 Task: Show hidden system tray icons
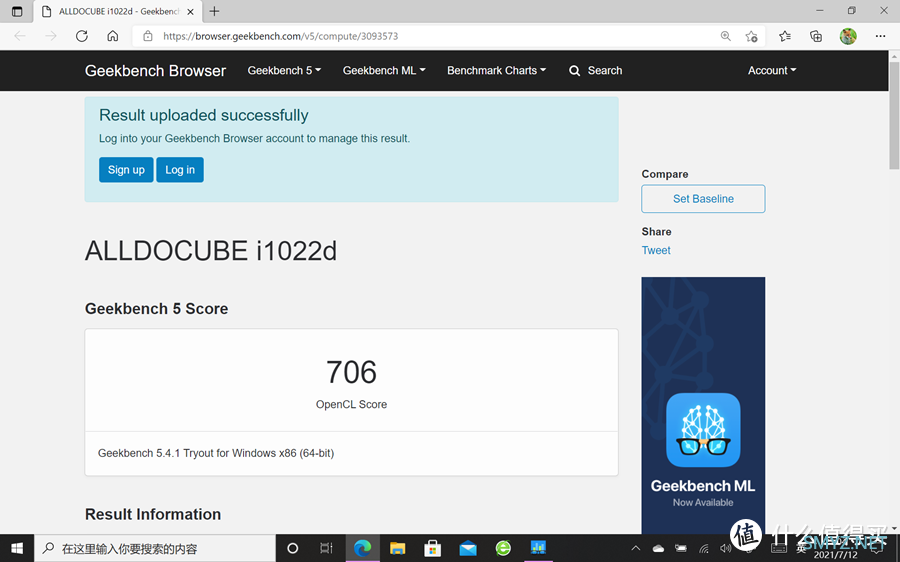(x=635, y=548)
